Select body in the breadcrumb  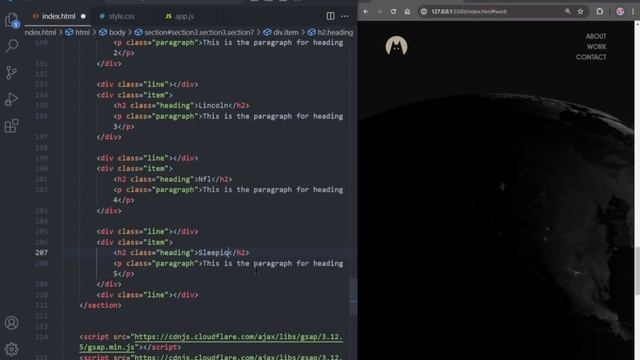[x=112, y=32]
